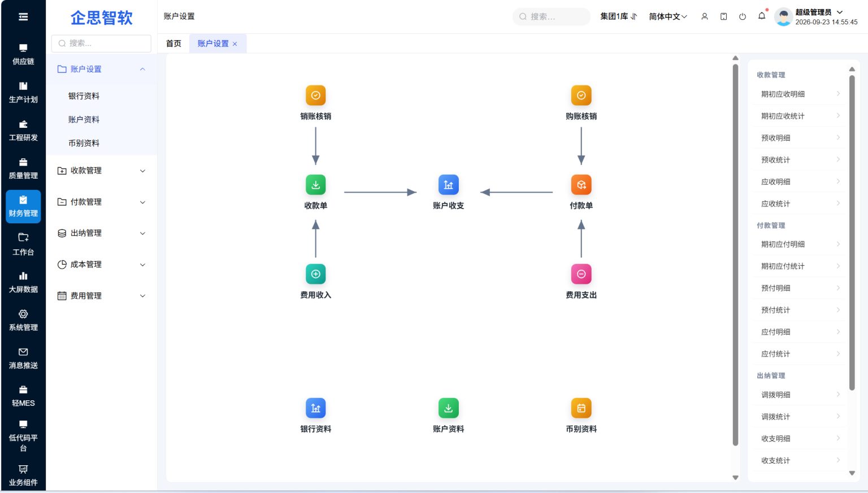Click the top header search box

coord(552,16)
